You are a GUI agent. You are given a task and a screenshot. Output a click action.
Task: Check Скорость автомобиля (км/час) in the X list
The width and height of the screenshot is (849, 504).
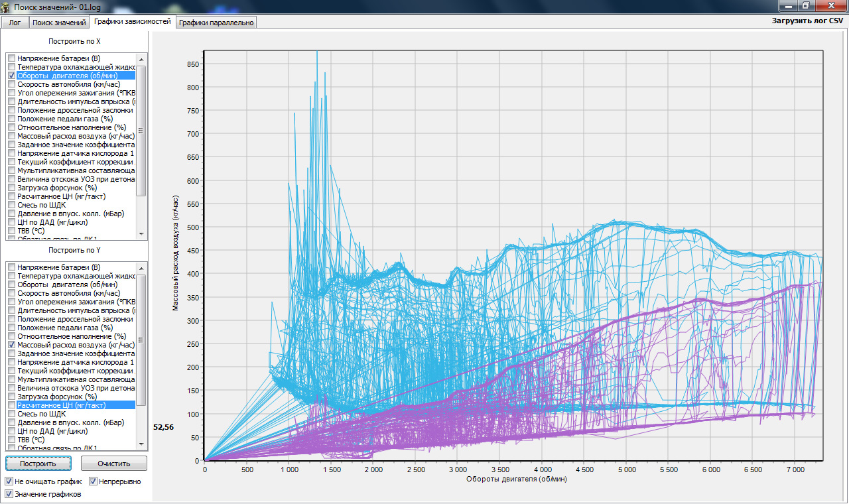tap(11, 84)
